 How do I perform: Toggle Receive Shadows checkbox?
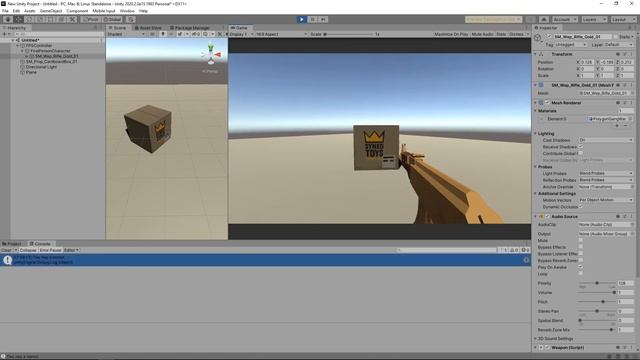pos(580,147)
